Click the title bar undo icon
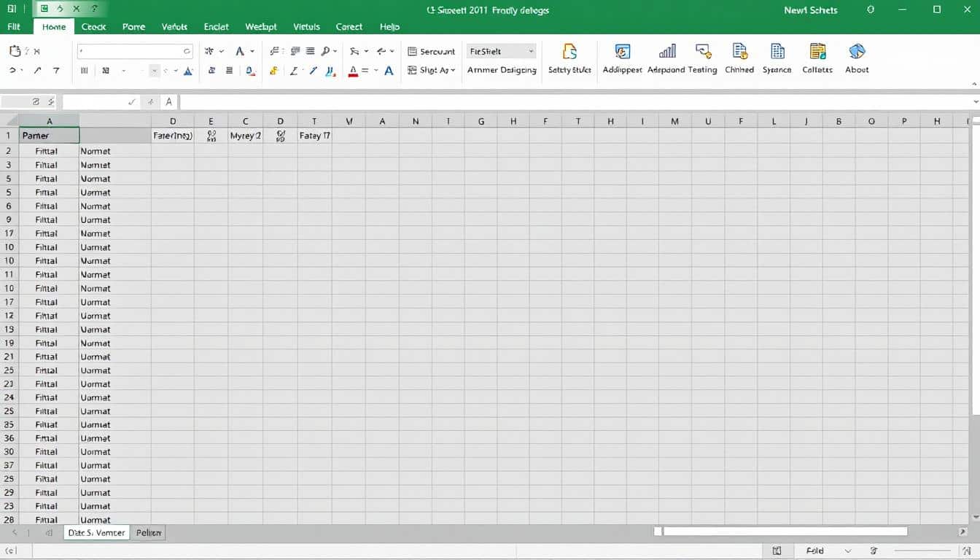The height and width of the screenshot is (560, 980). (x=61, y=9)
